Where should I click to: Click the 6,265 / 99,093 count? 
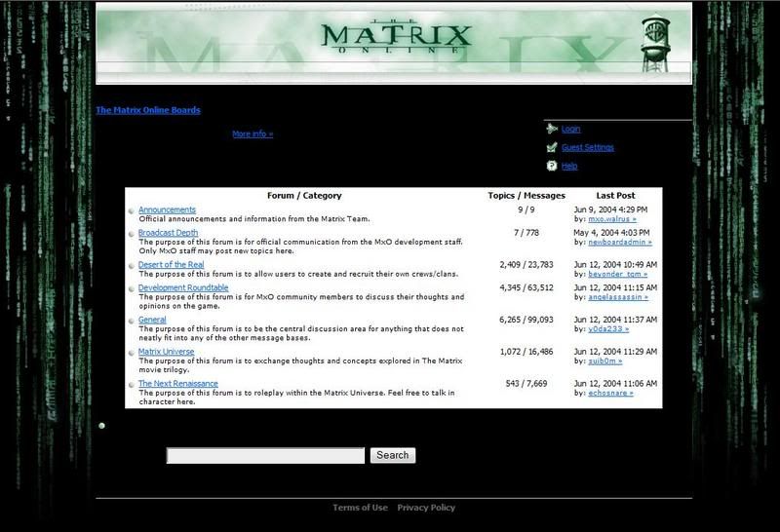click(x=526, y=320)
